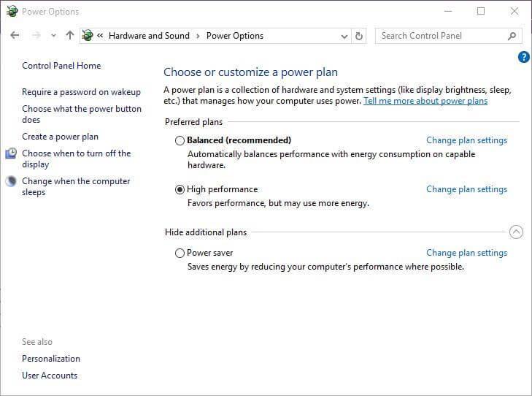Click the display monitor clock icon in sidebar
The height and width of the screenshot is (396, 532).
point(11,153)
